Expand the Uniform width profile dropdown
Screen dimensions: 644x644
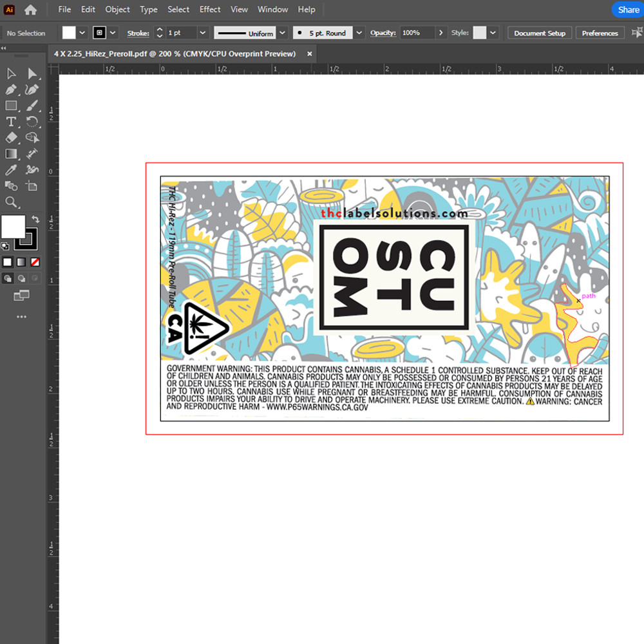tap(282, 33)
